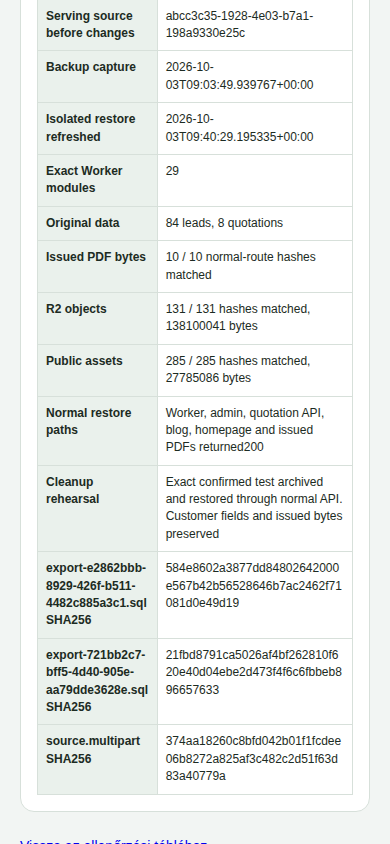Select the export-721bb2c7 sql SHA256 label

click(x=97, y=681)
